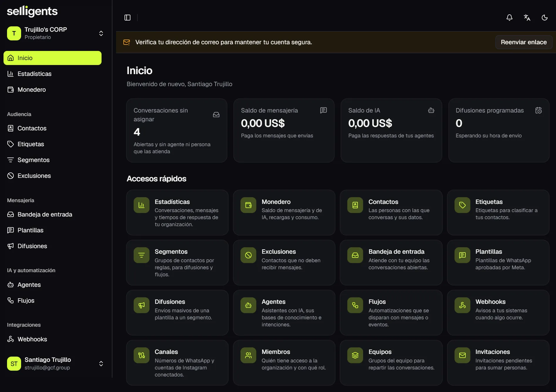The height and width of the screenshot is (392, 556).
Task: Click the green T organization avatar
Action: pyautogui.click(x=14, y=33)
